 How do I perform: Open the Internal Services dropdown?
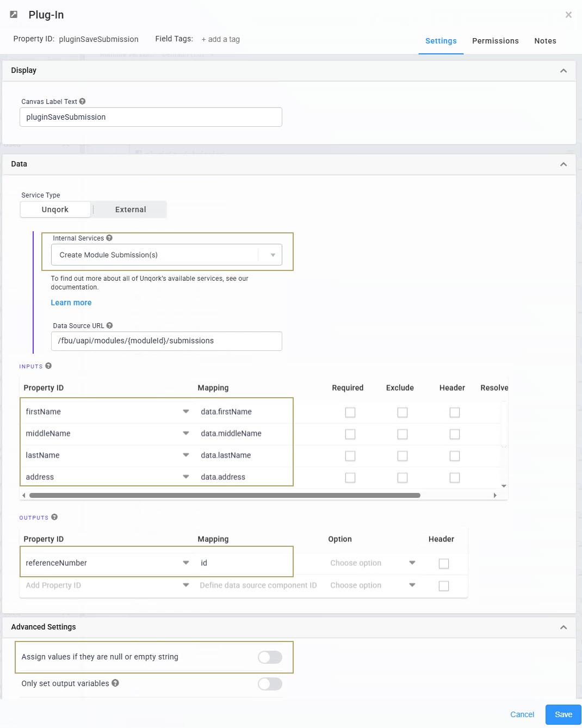(271, 255)
